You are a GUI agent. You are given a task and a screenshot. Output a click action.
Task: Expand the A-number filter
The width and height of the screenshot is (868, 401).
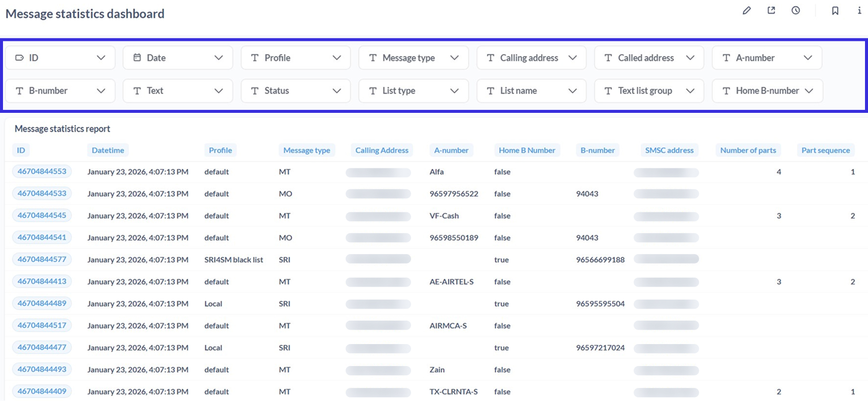(x=767, y=58)
